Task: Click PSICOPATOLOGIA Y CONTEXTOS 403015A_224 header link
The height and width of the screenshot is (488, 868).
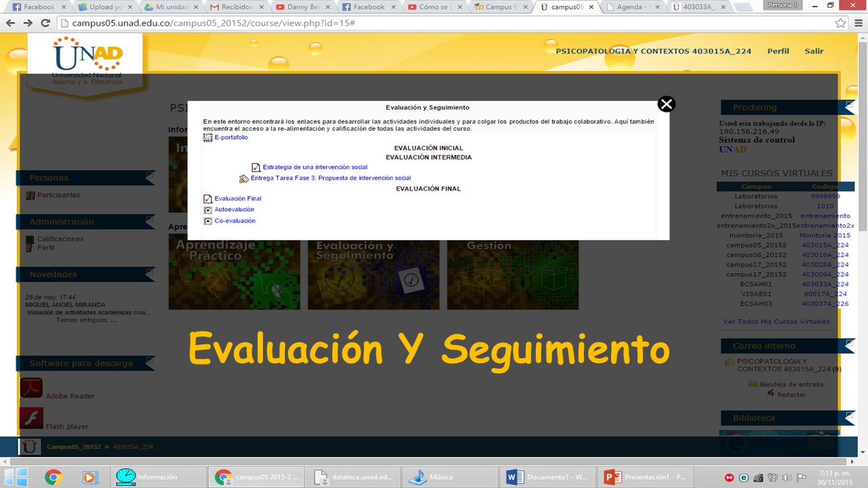Action: pos(653,51)
